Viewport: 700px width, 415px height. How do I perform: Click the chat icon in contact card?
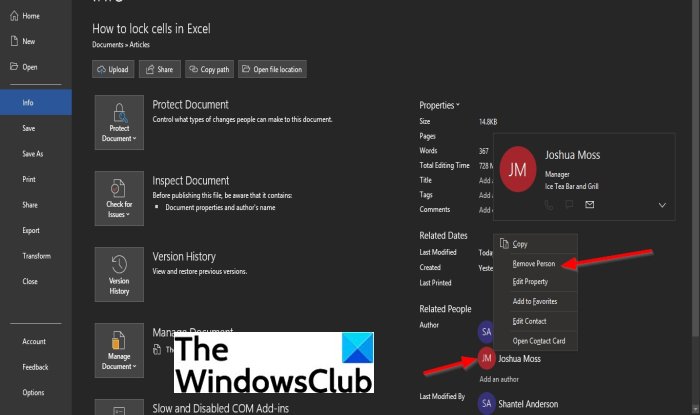click(x=569, y=204)
